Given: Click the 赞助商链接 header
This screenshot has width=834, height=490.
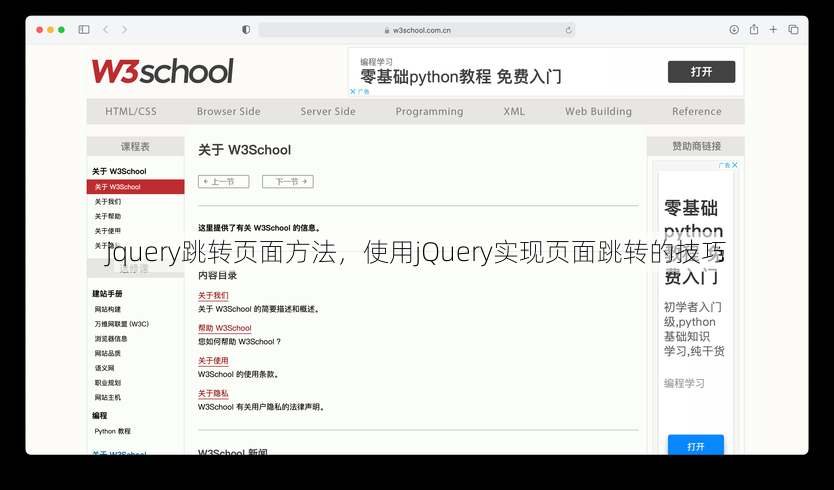Looking at the screenshot, I should click(696, 146).
